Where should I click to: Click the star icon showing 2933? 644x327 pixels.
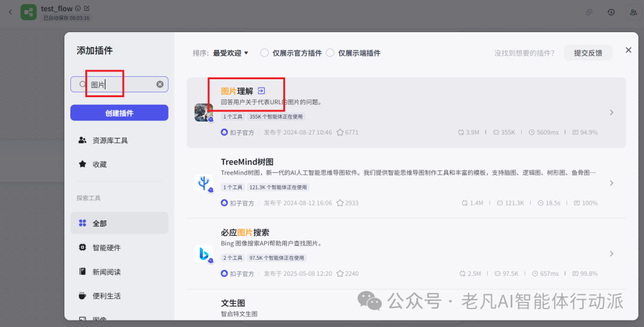[x=340, y=203]
